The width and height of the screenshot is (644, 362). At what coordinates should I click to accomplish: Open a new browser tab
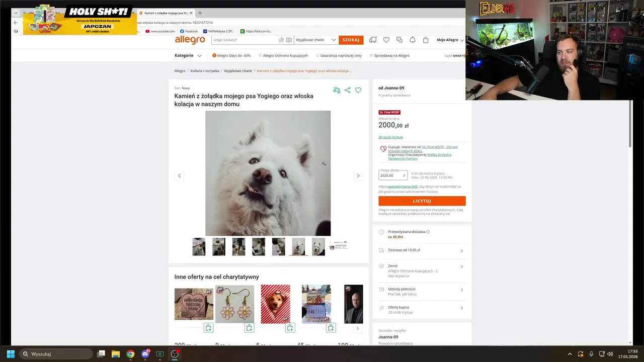(200, 13)
